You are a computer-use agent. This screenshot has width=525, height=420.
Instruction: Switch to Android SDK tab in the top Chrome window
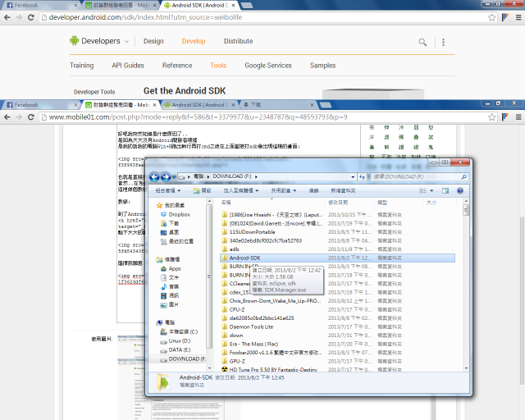(200, 6)
